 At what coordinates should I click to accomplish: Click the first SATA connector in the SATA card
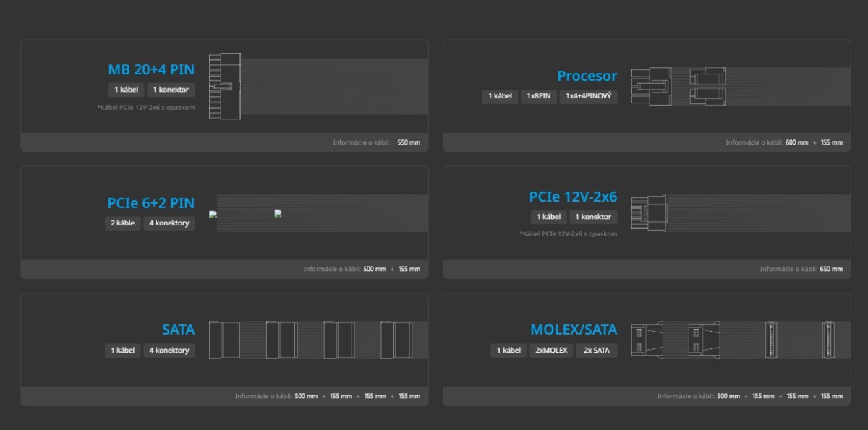point(224,340)
